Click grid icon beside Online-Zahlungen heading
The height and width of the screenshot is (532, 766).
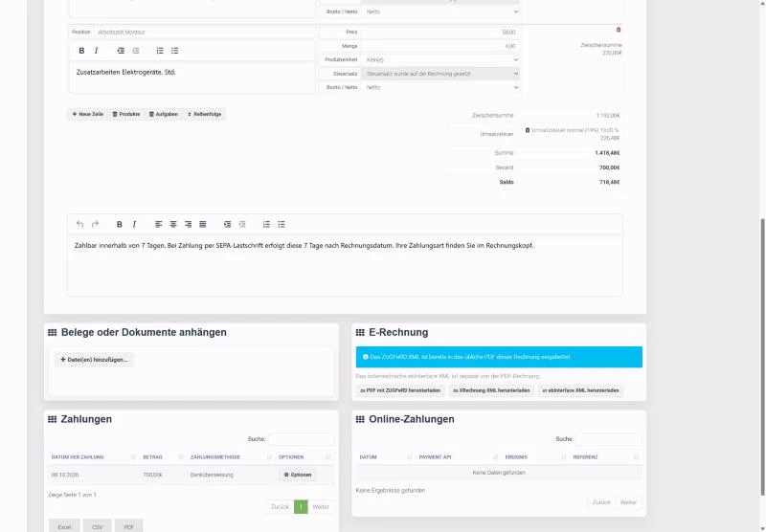click(360, 419)
